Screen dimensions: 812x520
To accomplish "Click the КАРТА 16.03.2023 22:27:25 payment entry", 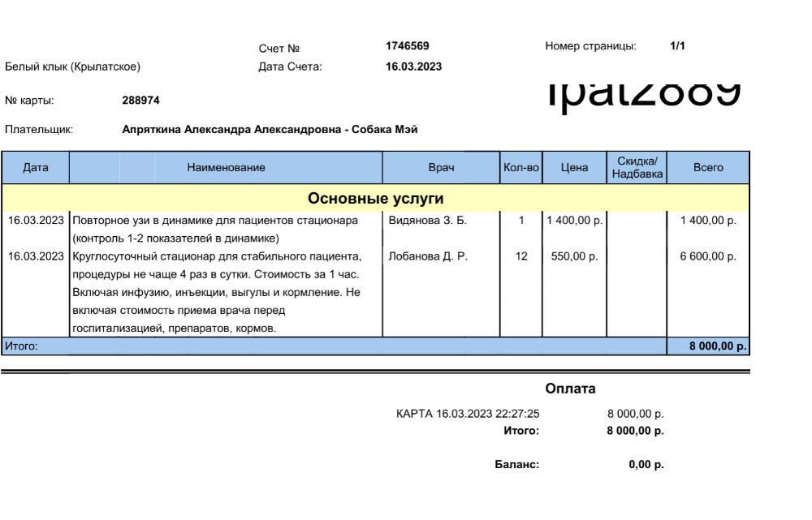I will click(x=468, y=414).
